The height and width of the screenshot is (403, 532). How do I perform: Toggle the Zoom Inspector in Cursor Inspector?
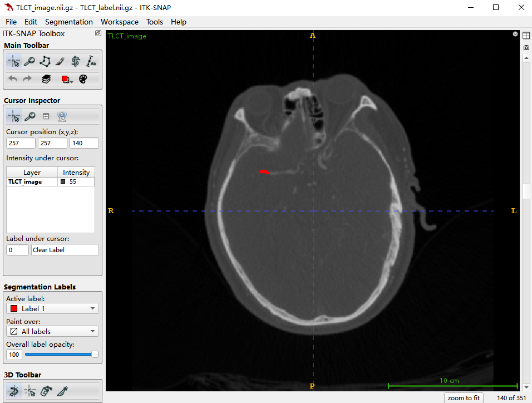tap(29, 116)
